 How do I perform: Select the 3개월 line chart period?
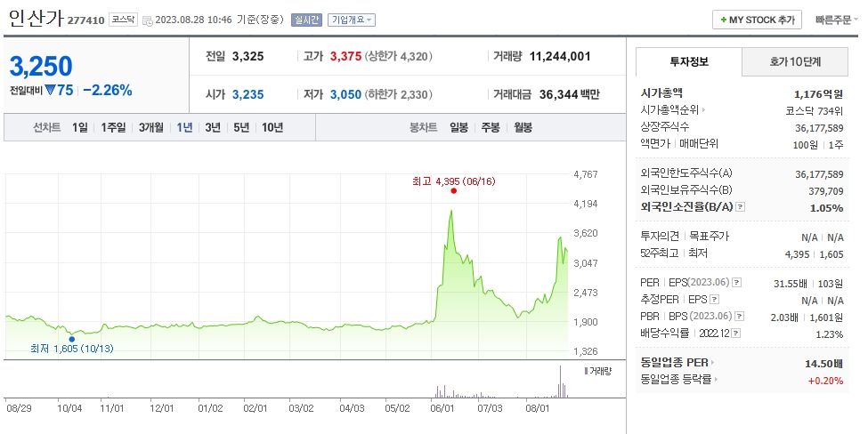point(151,128)
